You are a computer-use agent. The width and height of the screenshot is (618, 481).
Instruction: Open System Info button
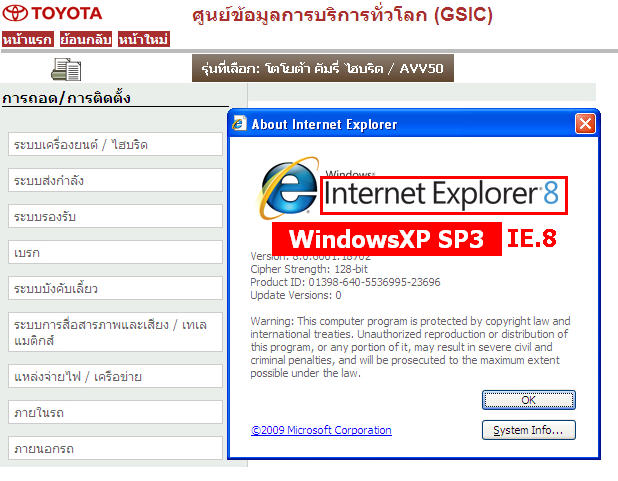529,430
